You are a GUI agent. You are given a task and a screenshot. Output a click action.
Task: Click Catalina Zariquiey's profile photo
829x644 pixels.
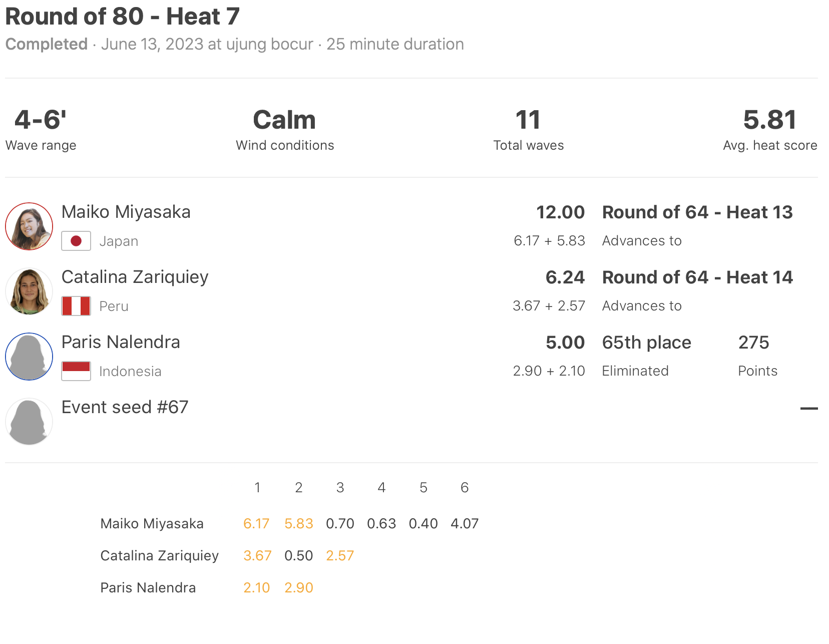coord(29,291)
